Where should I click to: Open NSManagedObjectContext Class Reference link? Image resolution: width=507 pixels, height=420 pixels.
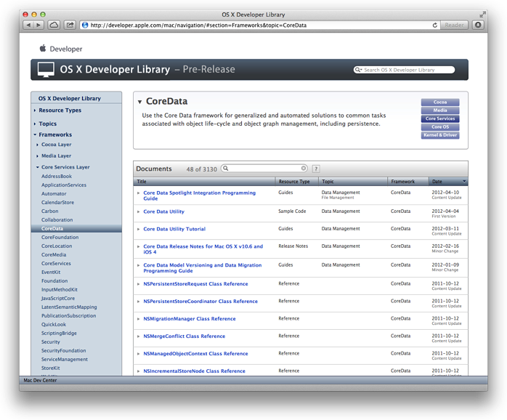[x=195, y=354]
